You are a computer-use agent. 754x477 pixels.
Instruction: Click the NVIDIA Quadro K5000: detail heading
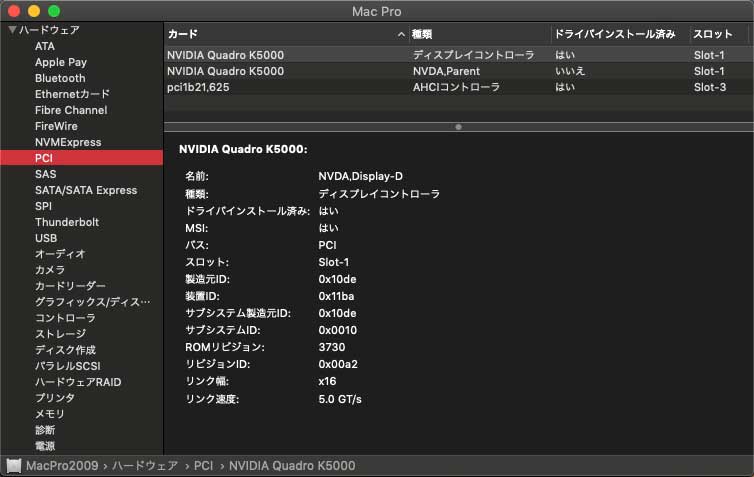pos(243,149)
